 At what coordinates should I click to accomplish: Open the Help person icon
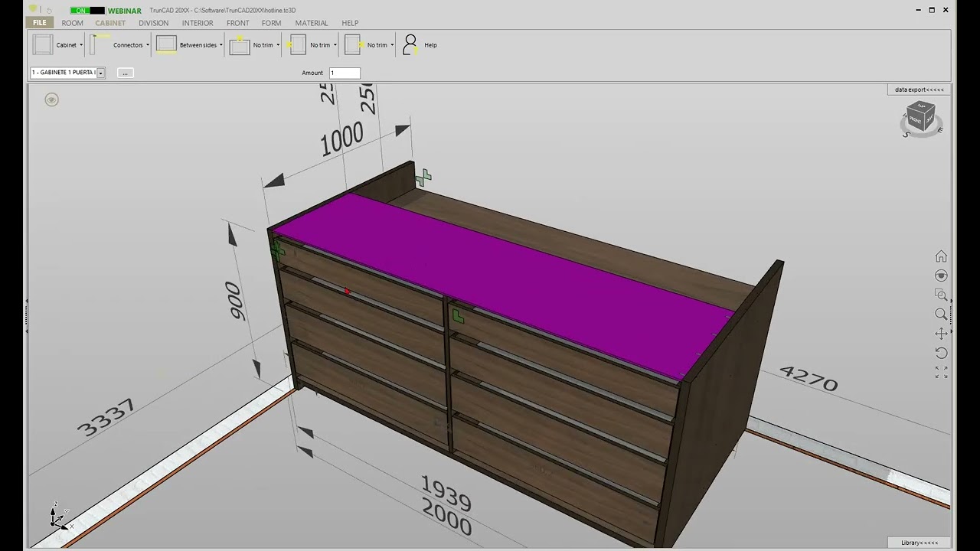410,44
